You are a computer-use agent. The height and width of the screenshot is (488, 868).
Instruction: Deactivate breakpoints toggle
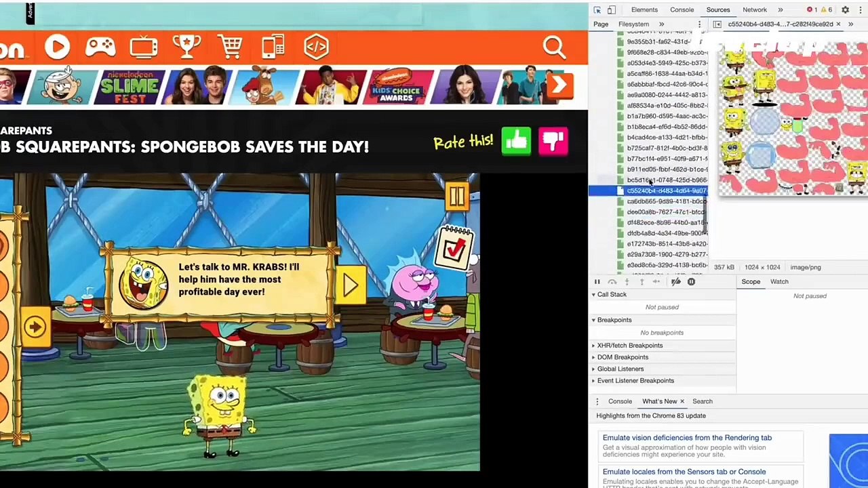[676, 282]
